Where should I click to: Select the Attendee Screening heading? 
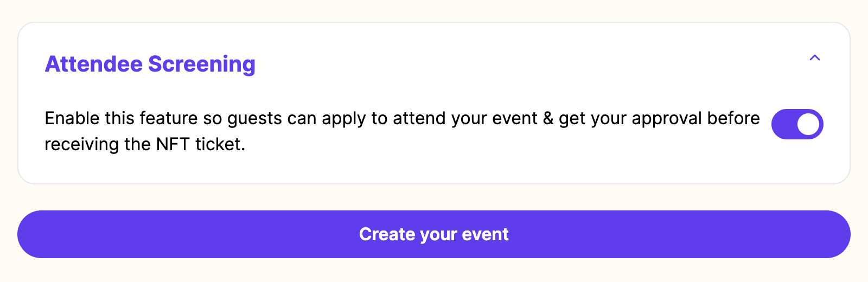(150, 64)
